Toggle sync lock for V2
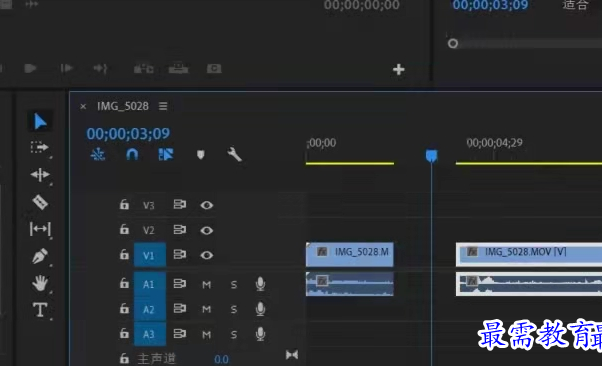The width and height of the screenshot is (602, 366). (x=180, y=230)
